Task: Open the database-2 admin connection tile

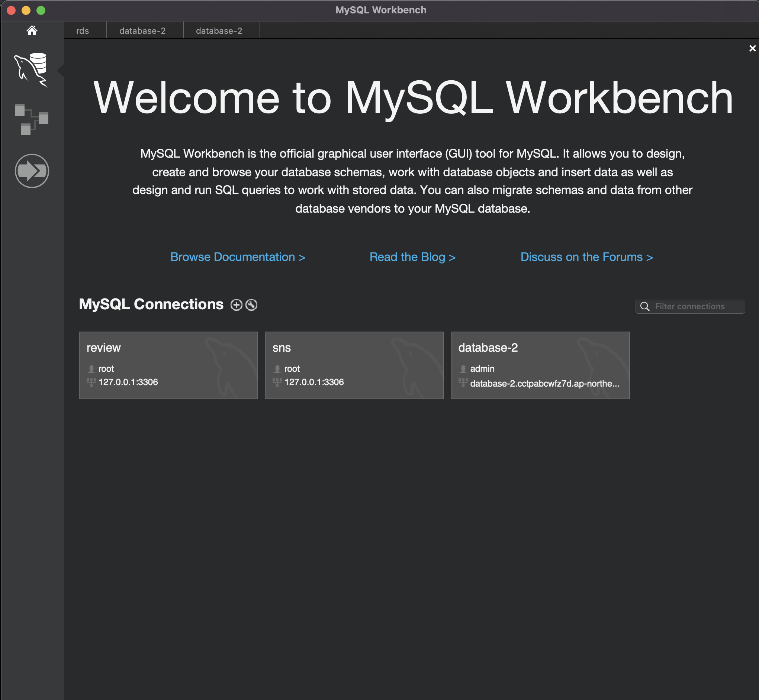Action: (x=540, y=365)
